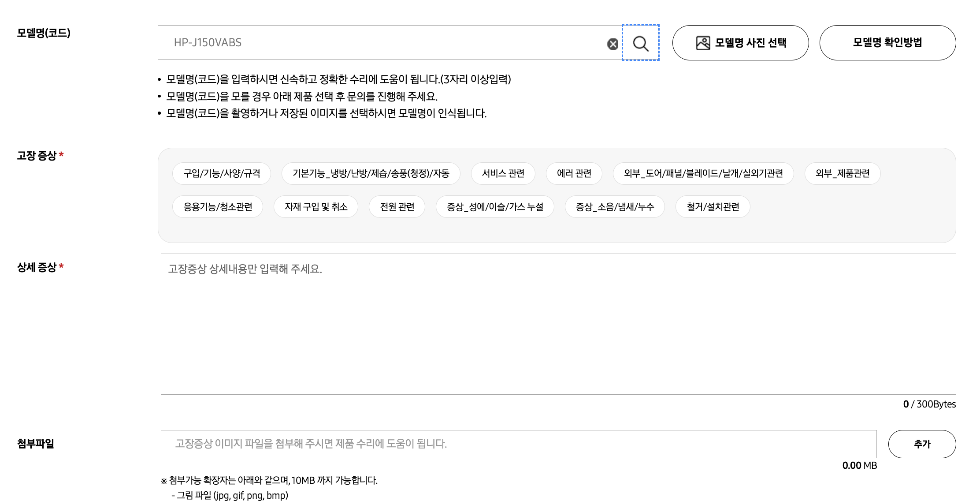Choose the 에러 관련 symptom option

(x=574, y=173)
